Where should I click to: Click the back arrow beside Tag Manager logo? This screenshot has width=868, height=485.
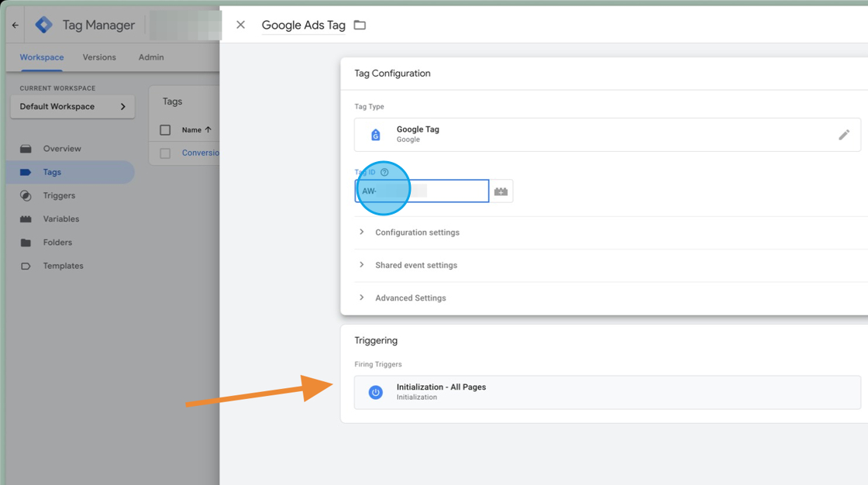tap(15, 25)
